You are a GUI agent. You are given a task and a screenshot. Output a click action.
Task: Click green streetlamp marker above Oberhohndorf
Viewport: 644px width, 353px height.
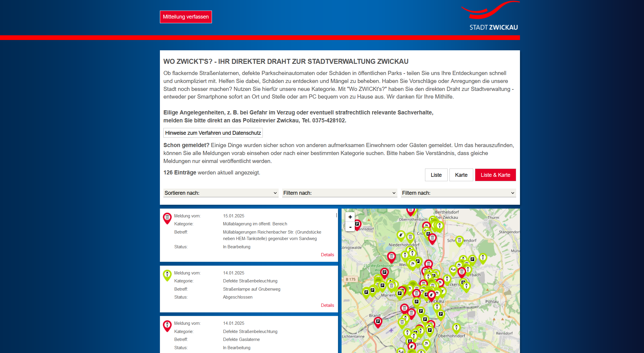coord(456,327)
